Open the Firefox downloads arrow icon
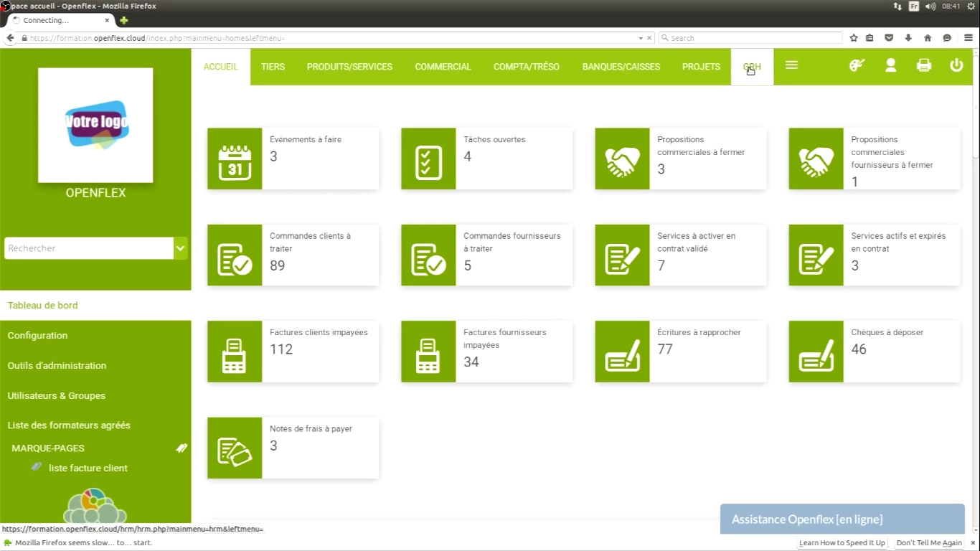 tap(908, 38)
